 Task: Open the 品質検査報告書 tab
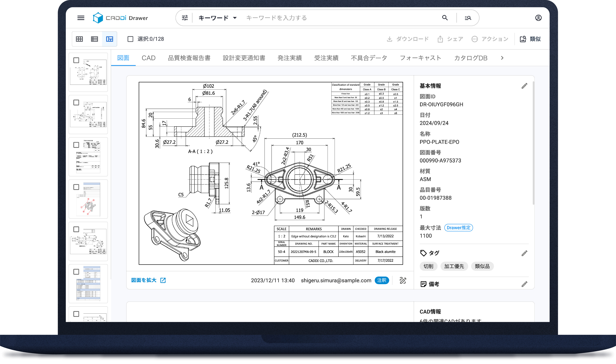189,58
